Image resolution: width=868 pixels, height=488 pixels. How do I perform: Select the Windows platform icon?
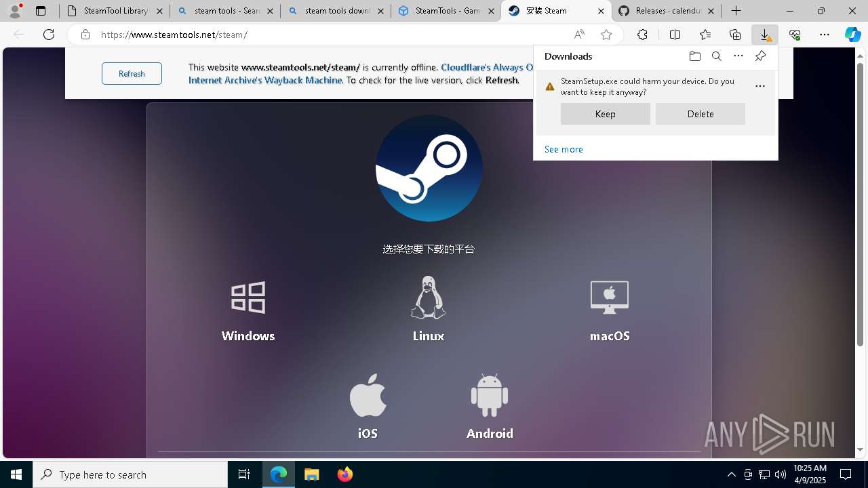248,298
